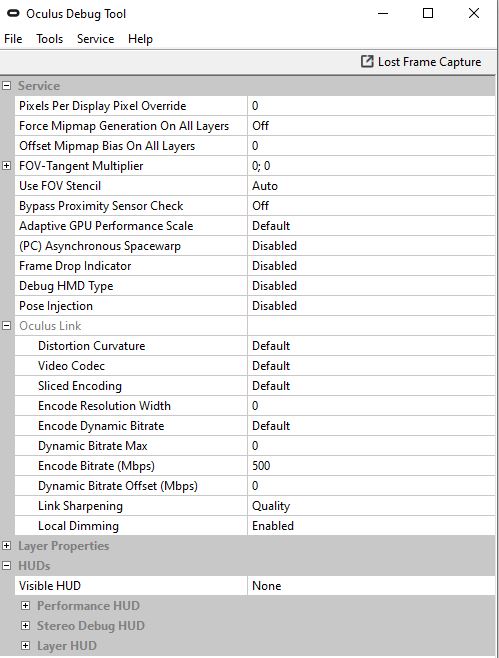Expand the Layer Properties section
Screen dimensions: 499x658
[x=6, y=546]
